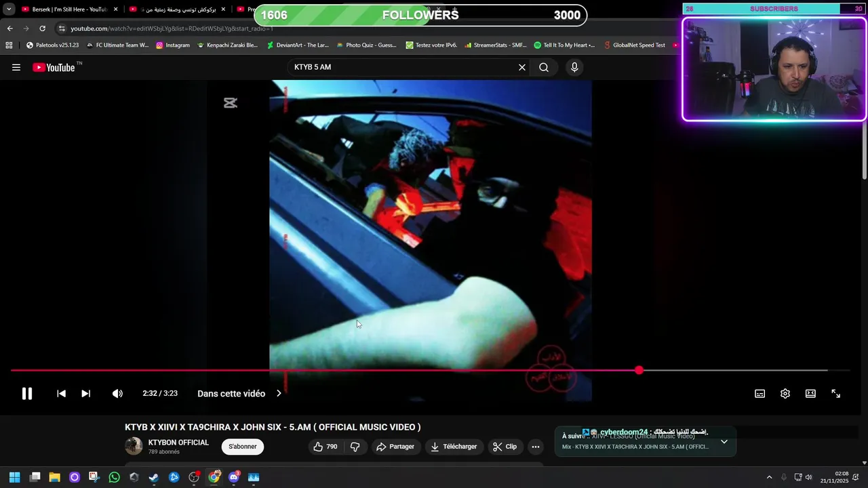Open the 'DeviantArt - The Lar...' bookmark
This screenshot has height=488, width=868.
click(297, 45)
